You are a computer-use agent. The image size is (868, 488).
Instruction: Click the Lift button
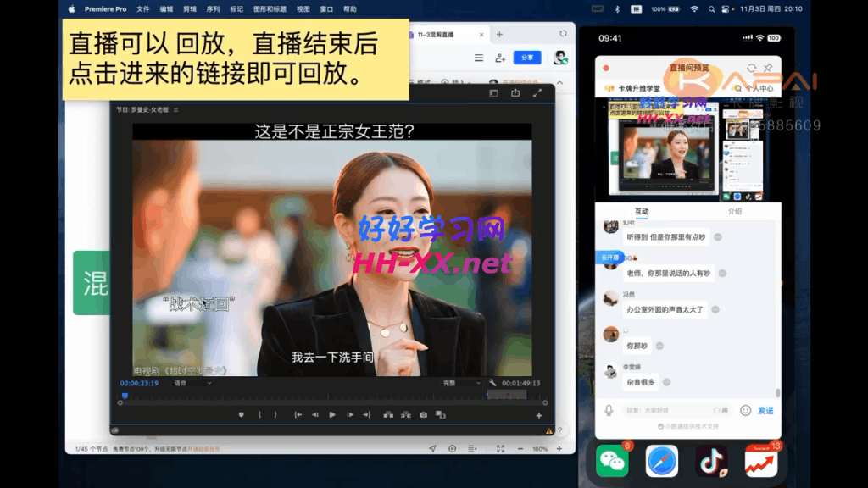(x=388, y=415)
